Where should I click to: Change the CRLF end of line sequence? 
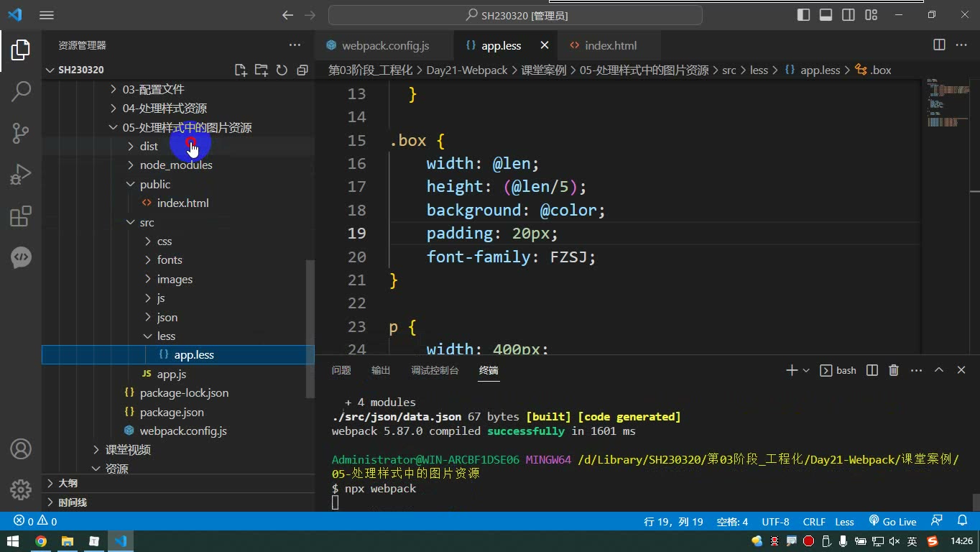pos(814,522)
